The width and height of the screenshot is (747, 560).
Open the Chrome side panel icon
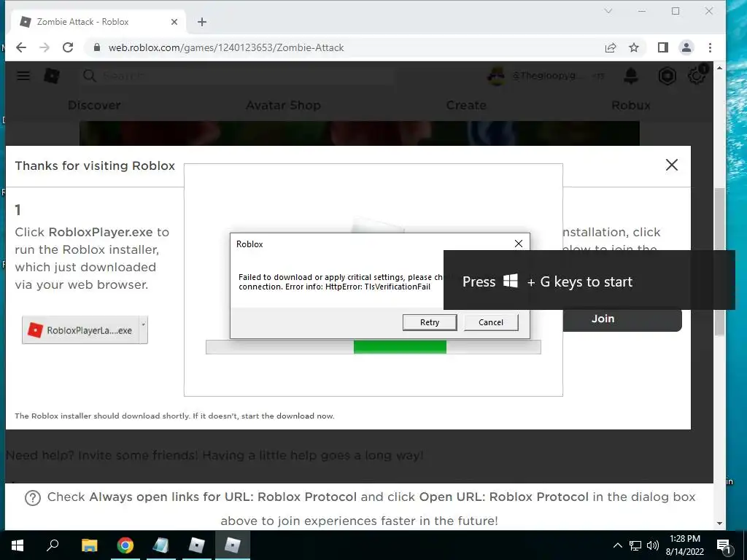pos(662,47)
